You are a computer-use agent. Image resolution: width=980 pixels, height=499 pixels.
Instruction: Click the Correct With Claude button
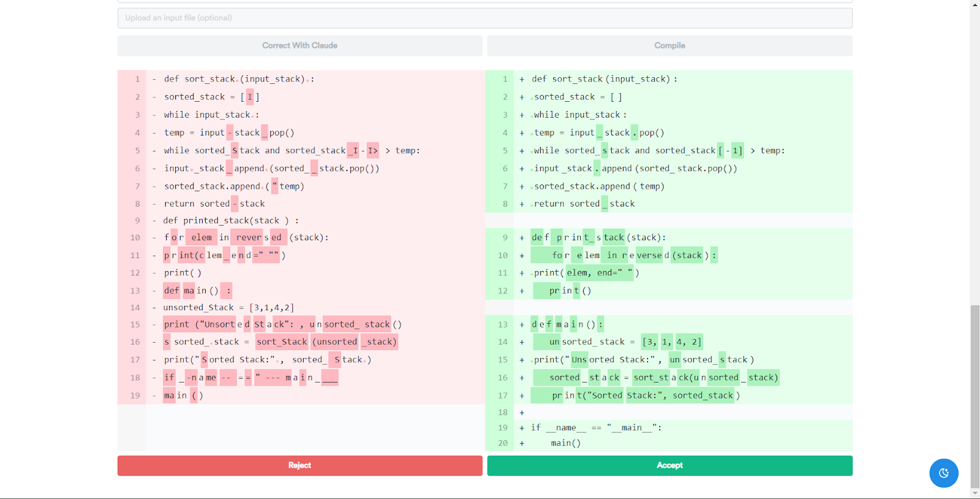300,45
